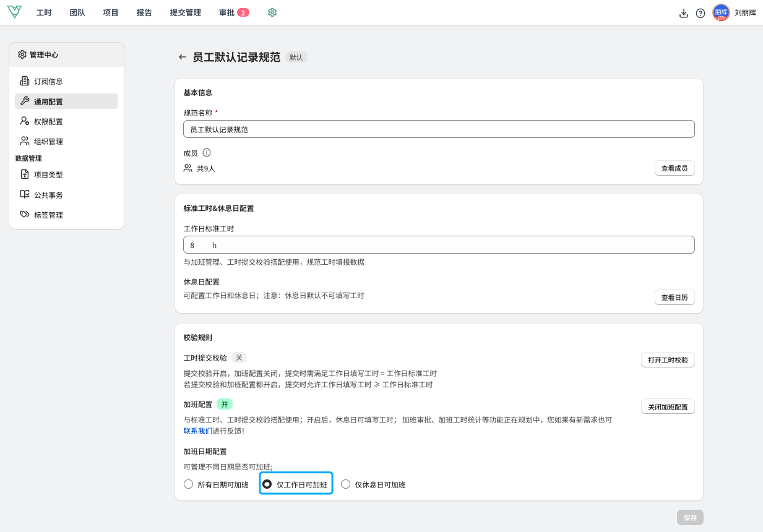
Task: Select 所有日期可加班 radio option
Action: 189,484
